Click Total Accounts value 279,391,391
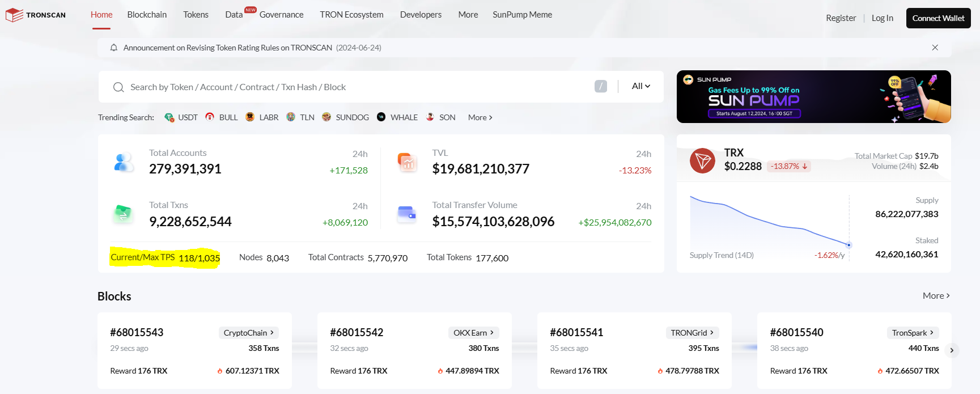Screen dimensions: 980x394 coord(185,169)
